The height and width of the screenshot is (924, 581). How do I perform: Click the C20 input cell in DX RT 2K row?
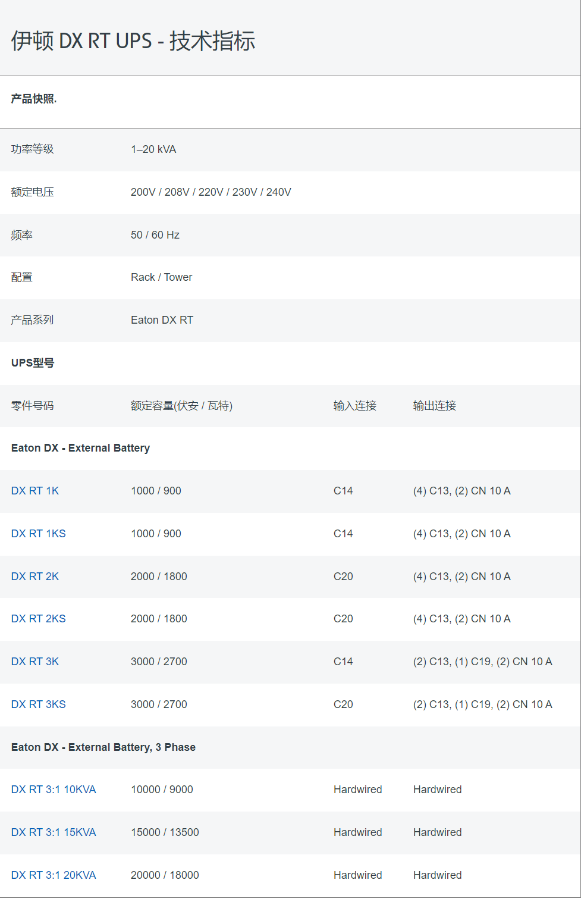(344, 577)
